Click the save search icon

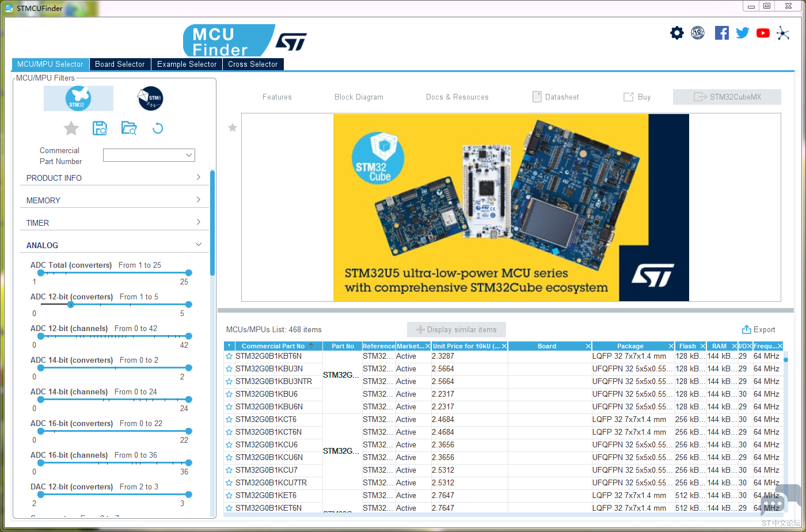(100, 128)
